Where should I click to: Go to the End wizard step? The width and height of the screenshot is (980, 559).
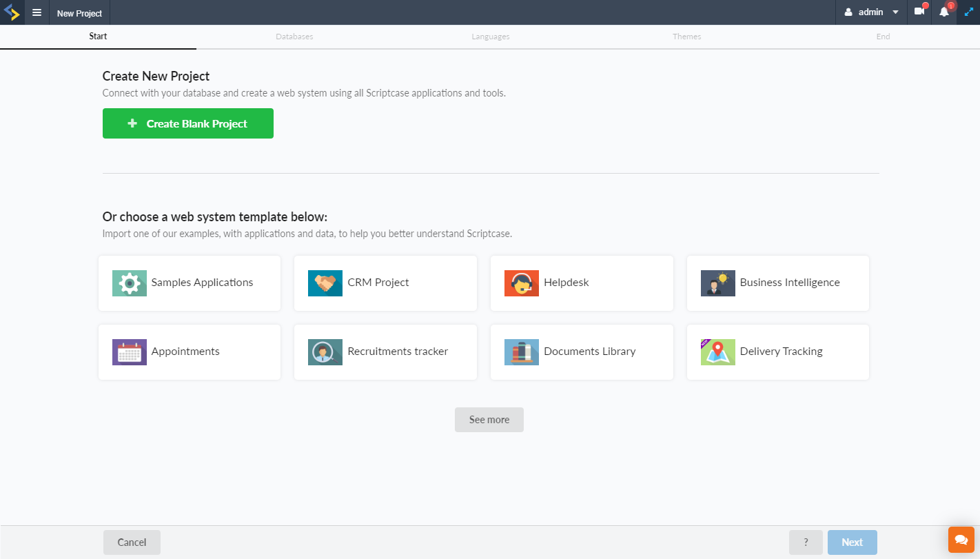coord(883,37)
